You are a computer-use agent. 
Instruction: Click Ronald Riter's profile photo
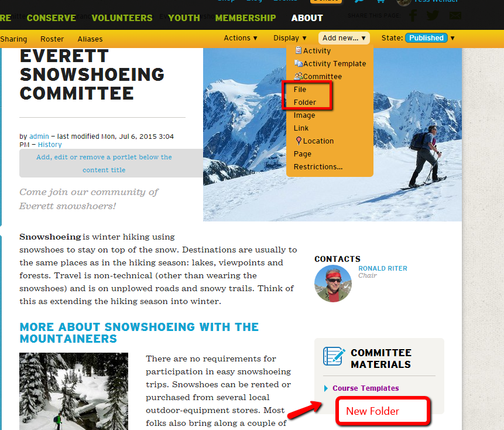pos(332,284)
